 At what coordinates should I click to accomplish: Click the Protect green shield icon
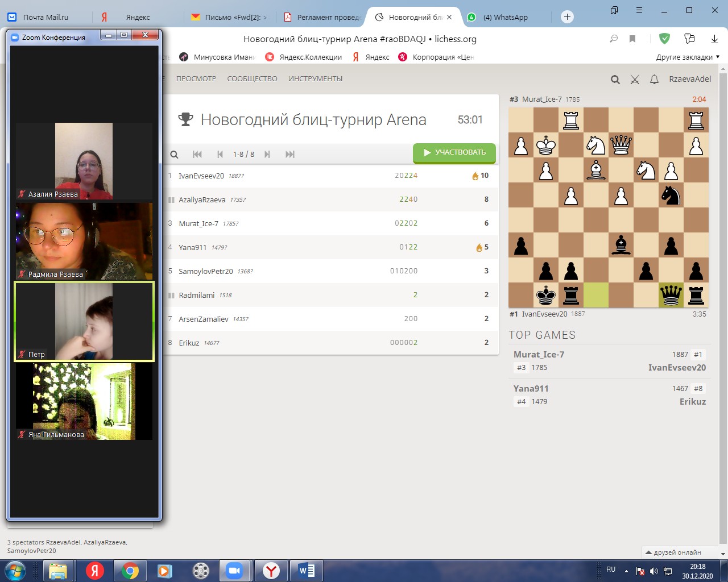pyautogui.click(x=664, y=39)
